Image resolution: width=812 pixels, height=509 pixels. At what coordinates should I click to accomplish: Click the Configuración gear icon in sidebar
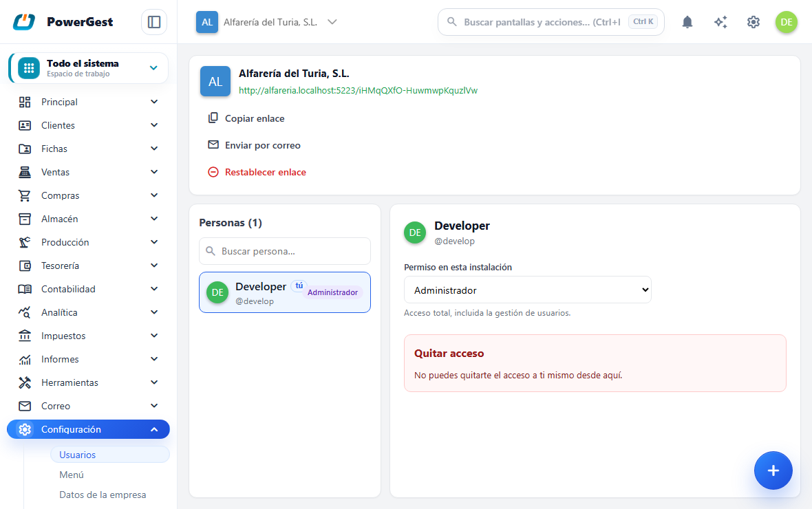click(25, 429)
